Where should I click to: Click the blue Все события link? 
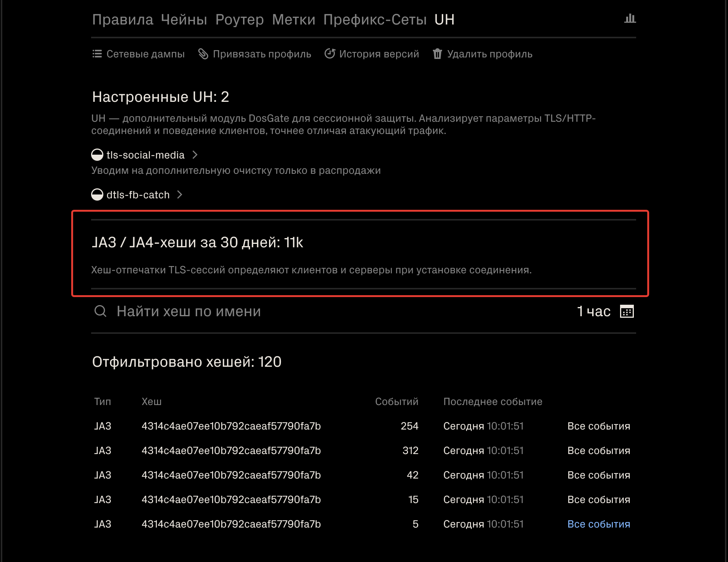598,524
